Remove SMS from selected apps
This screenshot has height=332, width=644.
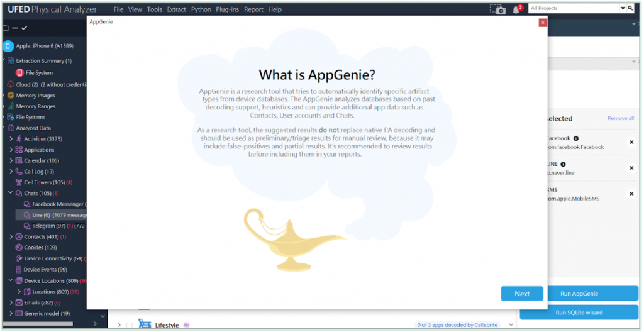[x=631, y=194]
